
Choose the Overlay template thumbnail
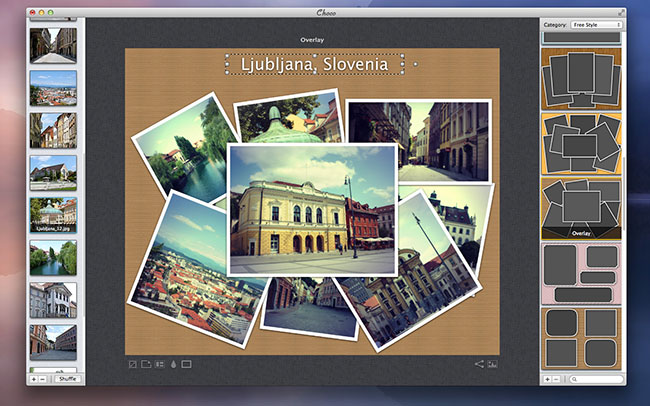pyautogui.click(x=581, y=208)
